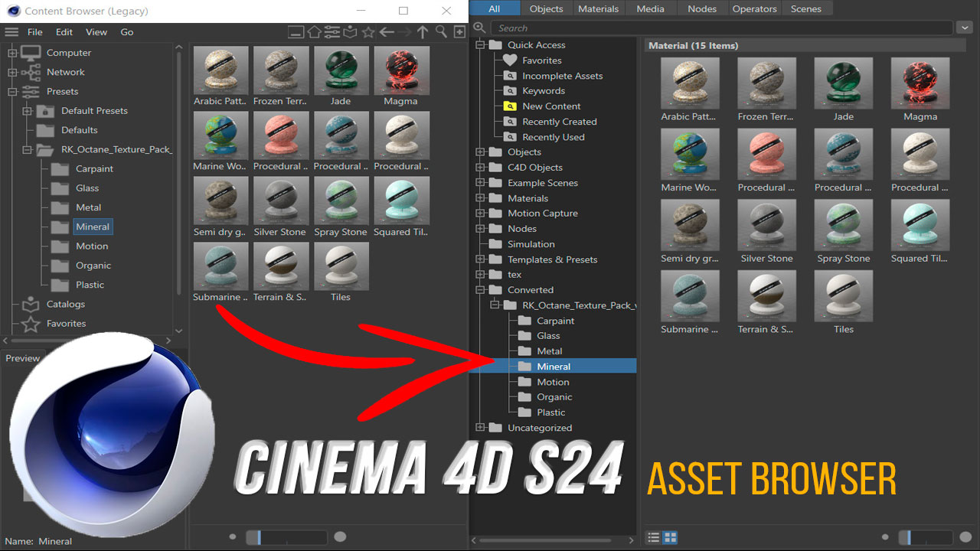Viewport: 980px width, 551px height.
Task: Open the Presets sliders icon in toolbar
Action: [332, 32]
